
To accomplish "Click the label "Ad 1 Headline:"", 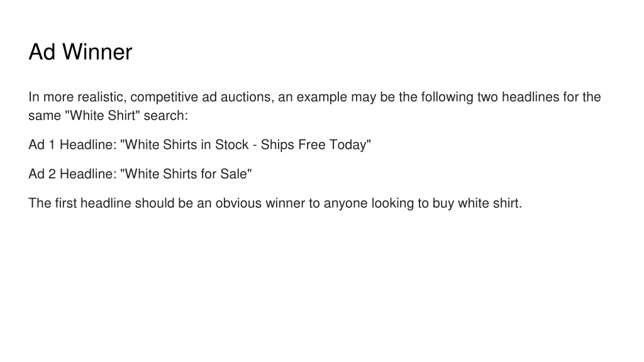I will (x=73, y=145).
